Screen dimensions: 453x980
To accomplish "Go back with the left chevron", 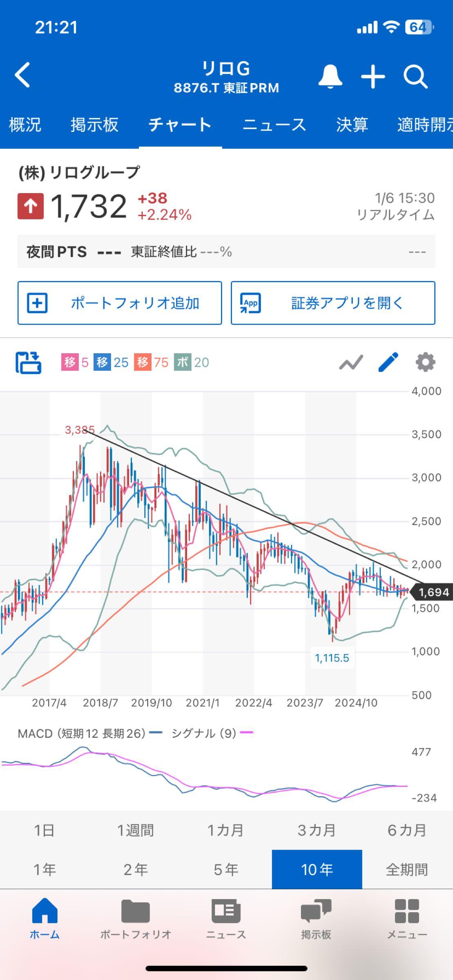I will click(21, 77).
